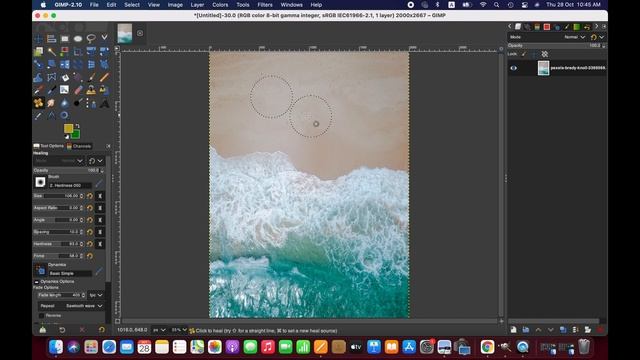
Task: Toggle link icon beside Angle
Action: tap(100, 220)
